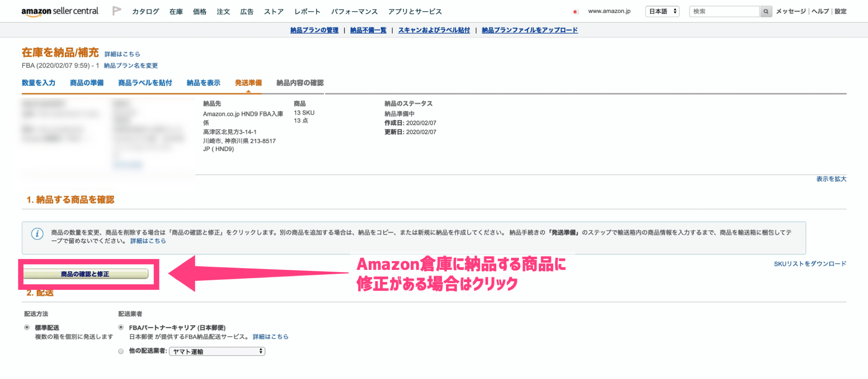Click into the 検索 search field
868x379 pixels.
click(x=724, y=11)
